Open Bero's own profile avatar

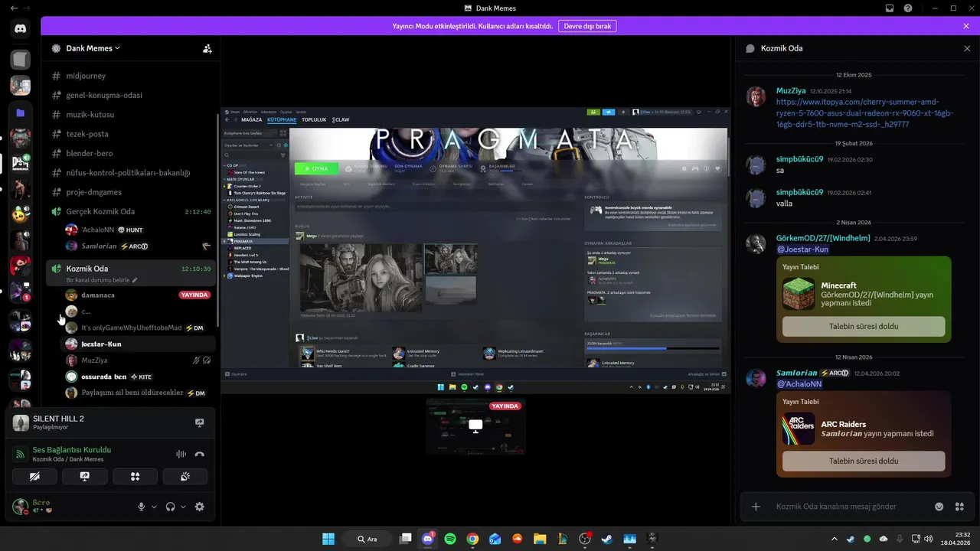tap(21, 507)
